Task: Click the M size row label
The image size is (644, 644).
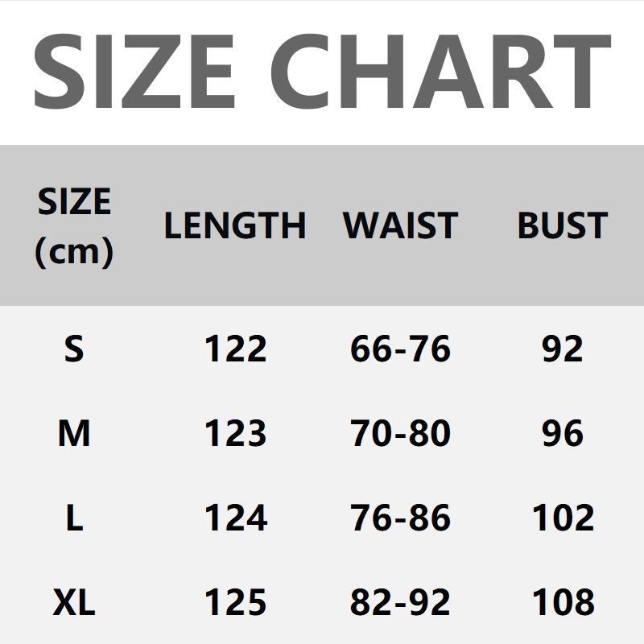Action: (x=74, y=434)
